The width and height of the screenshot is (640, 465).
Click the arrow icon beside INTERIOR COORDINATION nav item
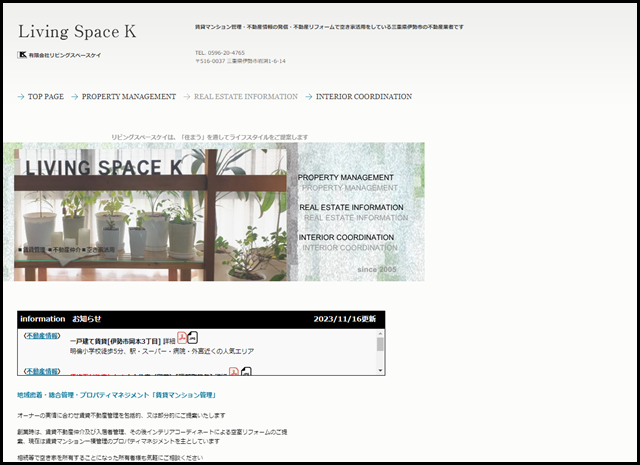click(x=309, y=97)
